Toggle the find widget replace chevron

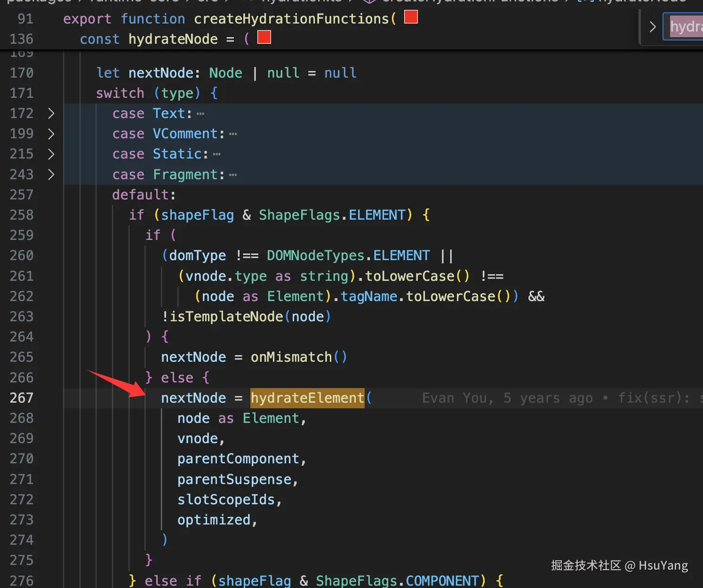(x=652, y=27)
